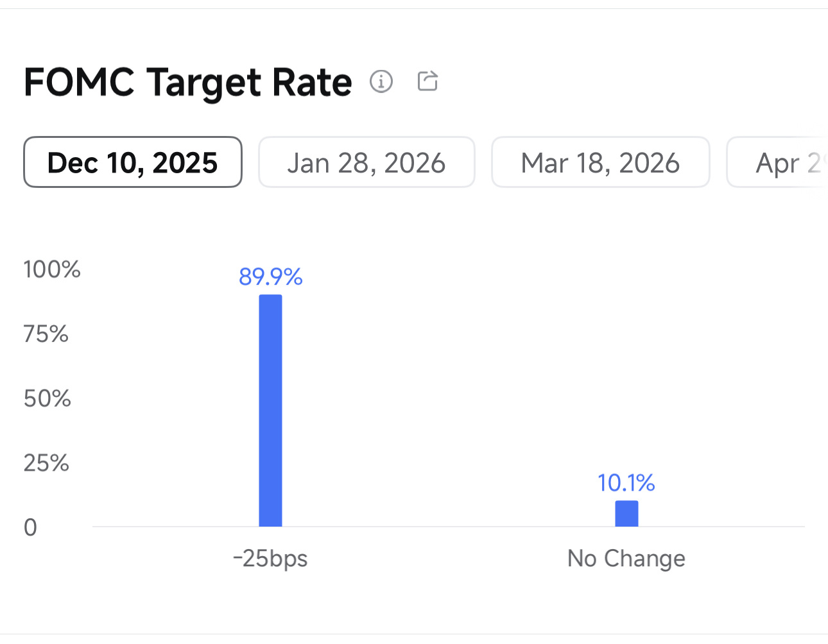The width and height of the screenshot is (828, 644).
Task: Select the Dec 10, 2025 meeting tab
Action: [x=133, y=162]
